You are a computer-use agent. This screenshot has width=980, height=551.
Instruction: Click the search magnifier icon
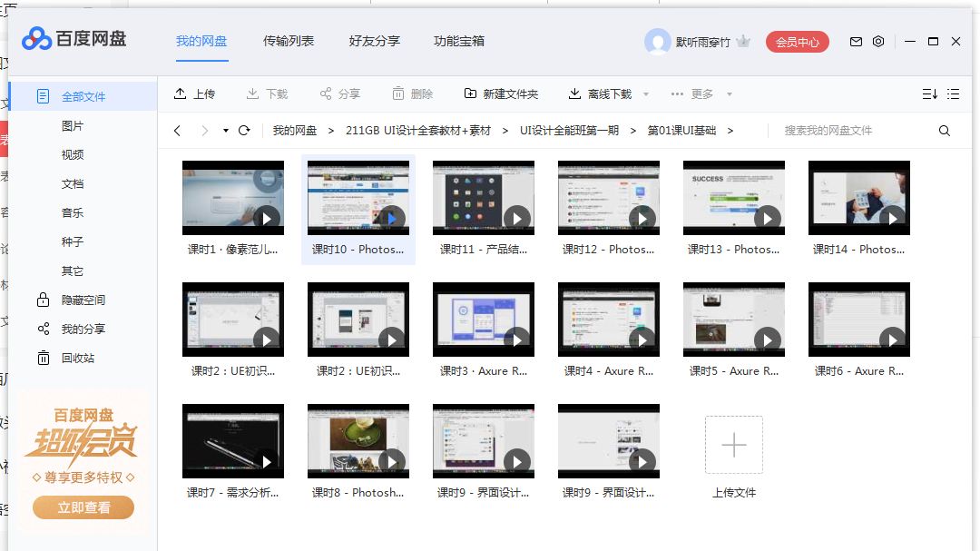945,131
